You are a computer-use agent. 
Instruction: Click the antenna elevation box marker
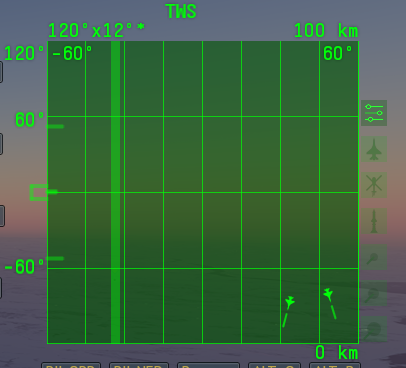(39, 192)
